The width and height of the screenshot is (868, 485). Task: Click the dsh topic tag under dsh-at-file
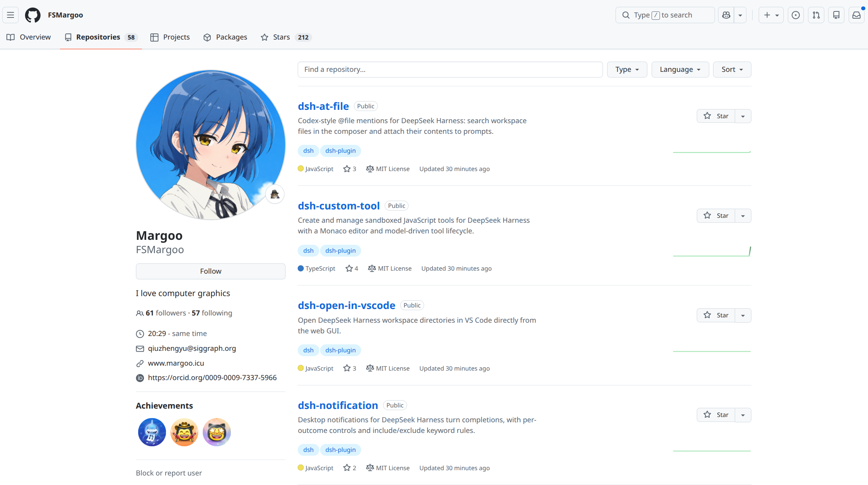[x=308, y=151]
